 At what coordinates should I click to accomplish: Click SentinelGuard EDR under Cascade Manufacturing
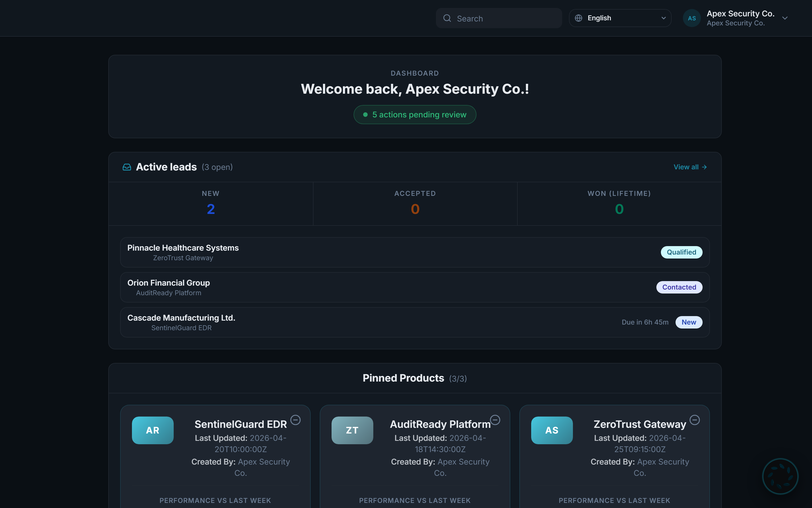coord(181,328)
